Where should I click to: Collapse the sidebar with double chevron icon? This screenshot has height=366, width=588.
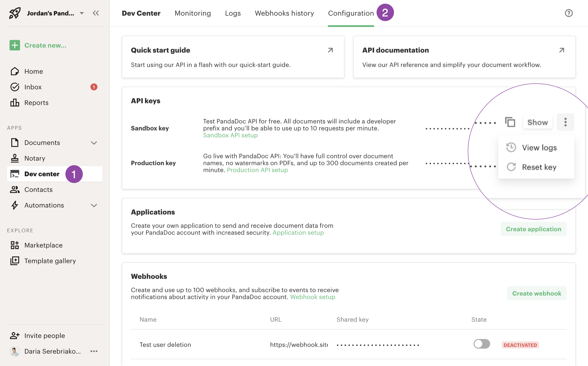[x=96, y=13]
